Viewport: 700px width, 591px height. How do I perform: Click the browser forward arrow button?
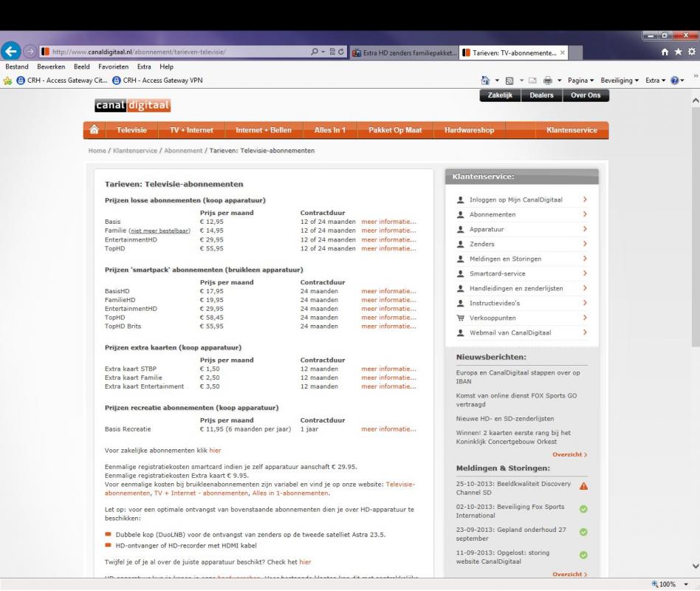click(x=30, y=52)
